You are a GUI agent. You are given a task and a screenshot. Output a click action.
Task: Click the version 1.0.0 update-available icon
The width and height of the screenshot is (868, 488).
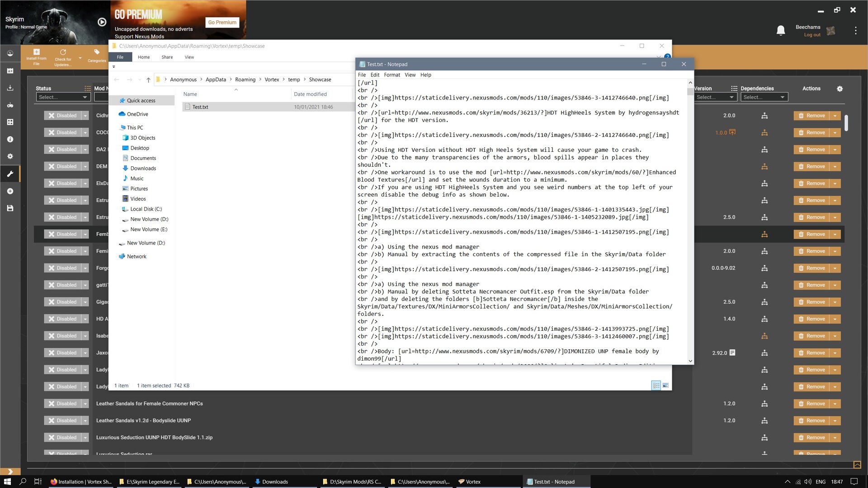[732, 132]
